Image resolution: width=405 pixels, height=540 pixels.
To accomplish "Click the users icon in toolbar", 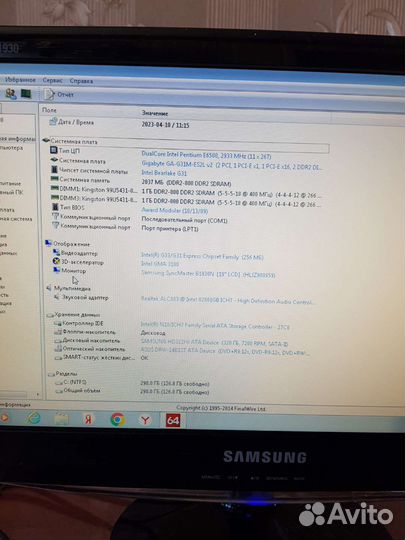I will (x=11, y=93).
